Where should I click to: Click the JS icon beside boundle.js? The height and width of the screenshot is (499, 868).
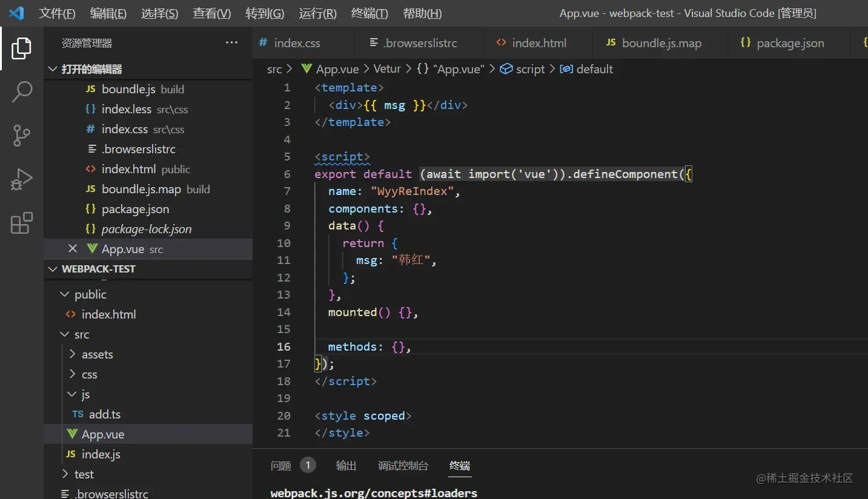pyautogui.click(x=91, y=89)
